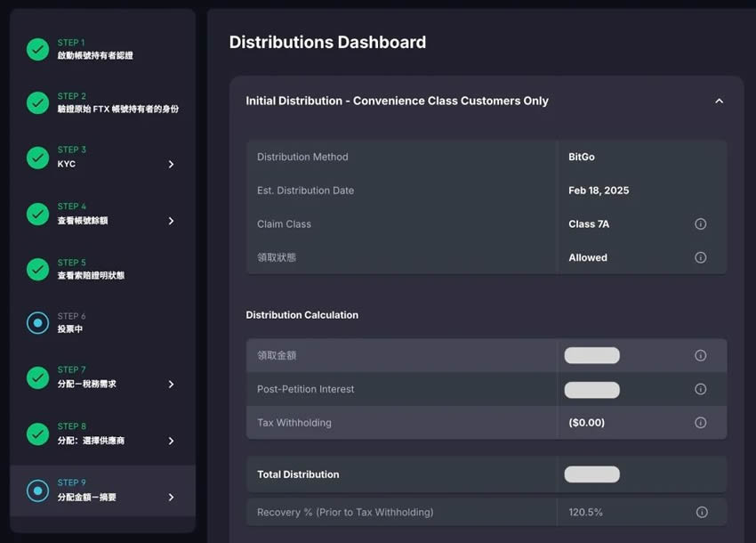Click the in-progress circle icon on STEP 6

37,322
